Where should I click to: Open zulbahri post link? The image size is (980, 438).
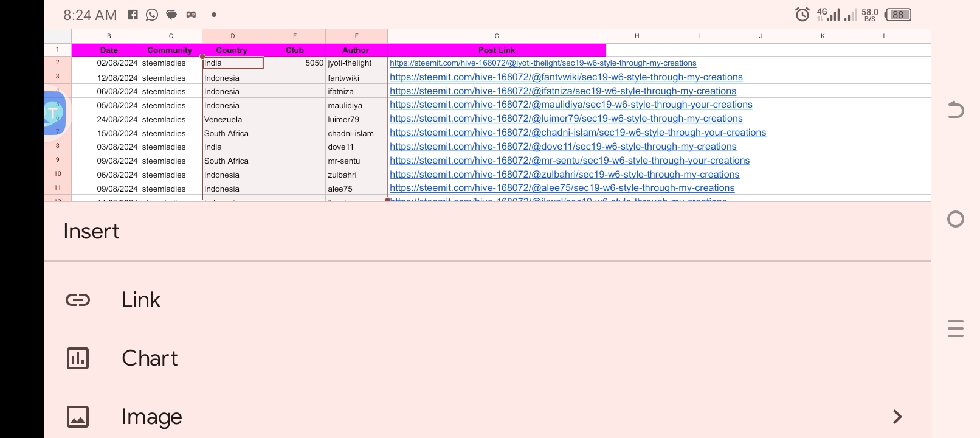point(565,175)
